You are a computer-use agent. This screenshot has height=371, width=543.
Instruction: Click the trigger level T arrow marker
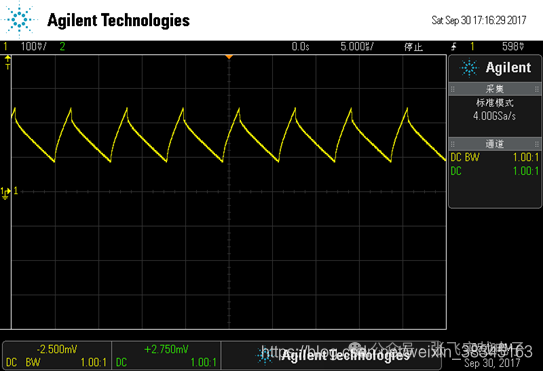point(7,63)
